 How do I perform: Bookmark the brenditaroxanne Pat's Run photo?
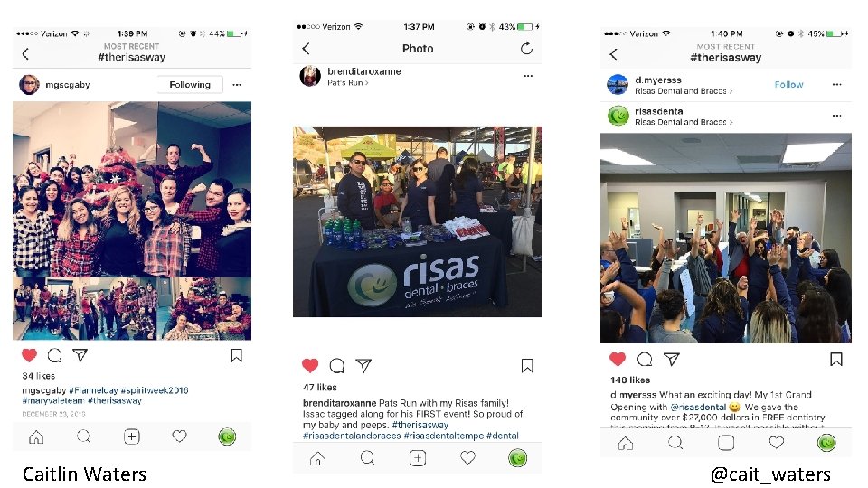point(527,366)
